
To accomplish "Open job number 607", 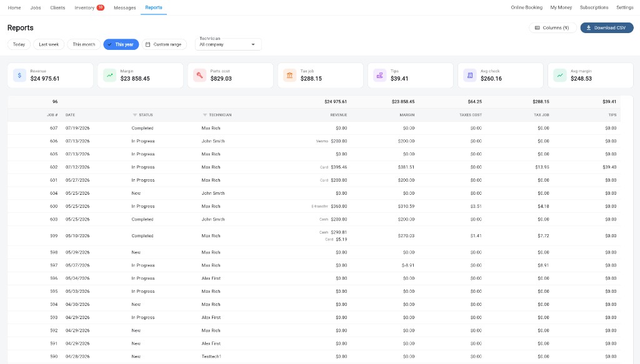I will coord(54,128).
